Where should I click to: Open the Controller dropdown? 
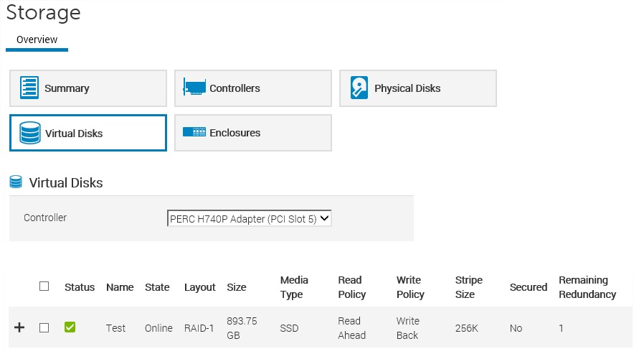point(249,218)
